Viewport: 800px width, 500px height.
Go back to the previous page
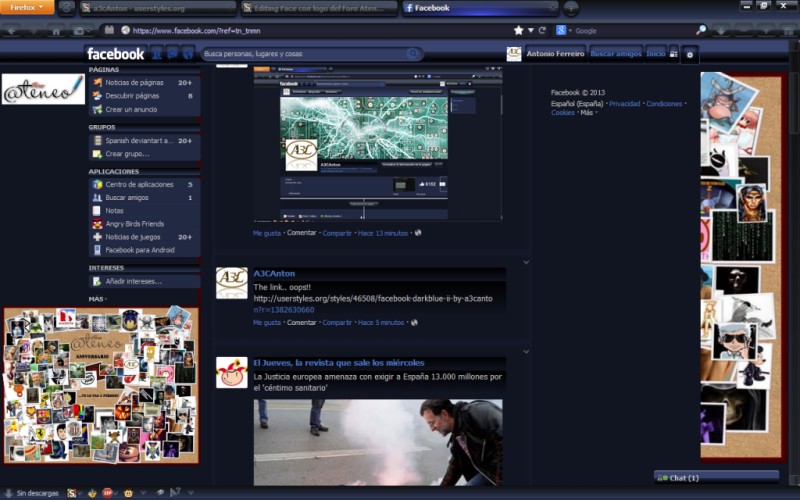coord(12,31)
